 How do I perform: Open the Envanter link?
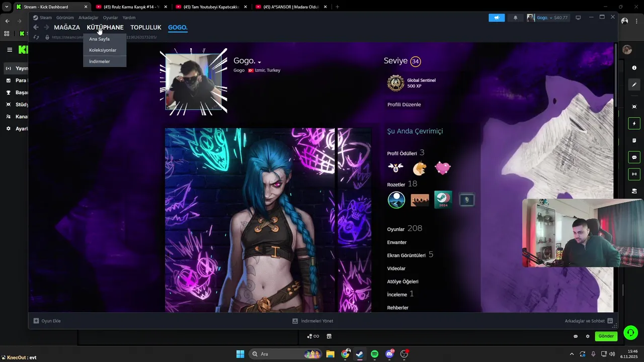397,242
